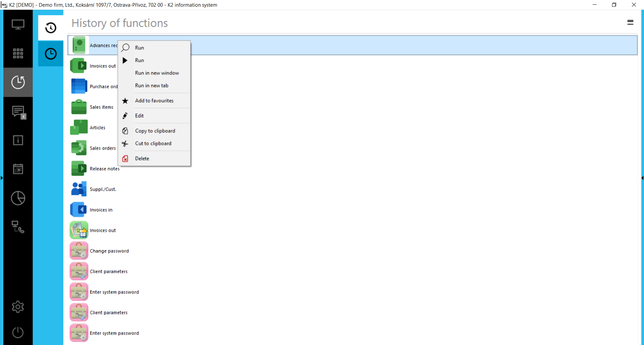Choose Copy to clipboard
This screenshot has height=345, width=644.
coord(154,131)
